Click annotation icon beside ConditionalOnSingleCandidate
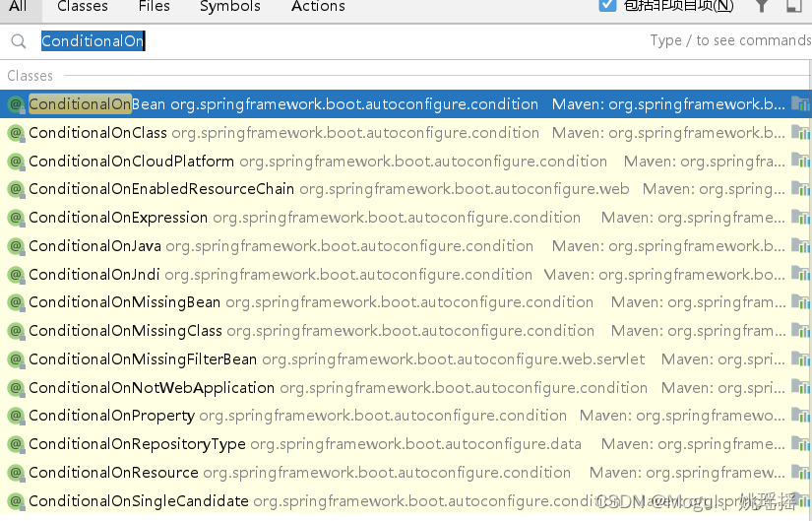Viewport: 812px width, 521px height. [x=16, y=502]
